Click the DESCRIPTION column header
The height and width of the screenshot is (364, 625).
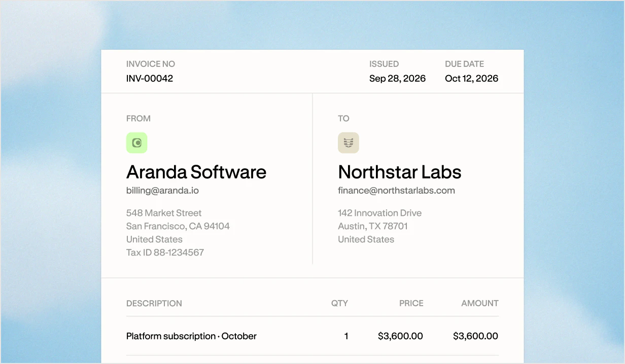(154, 303)
